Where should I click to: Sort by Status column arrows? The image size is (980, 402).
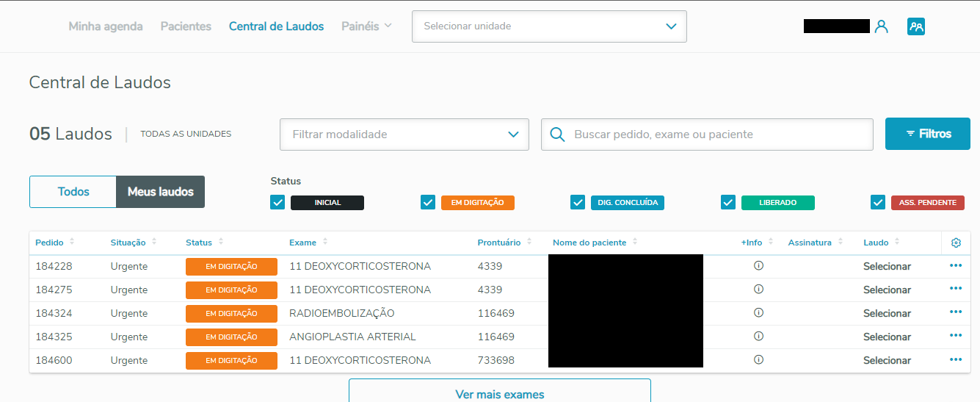(x=220, y=242)
